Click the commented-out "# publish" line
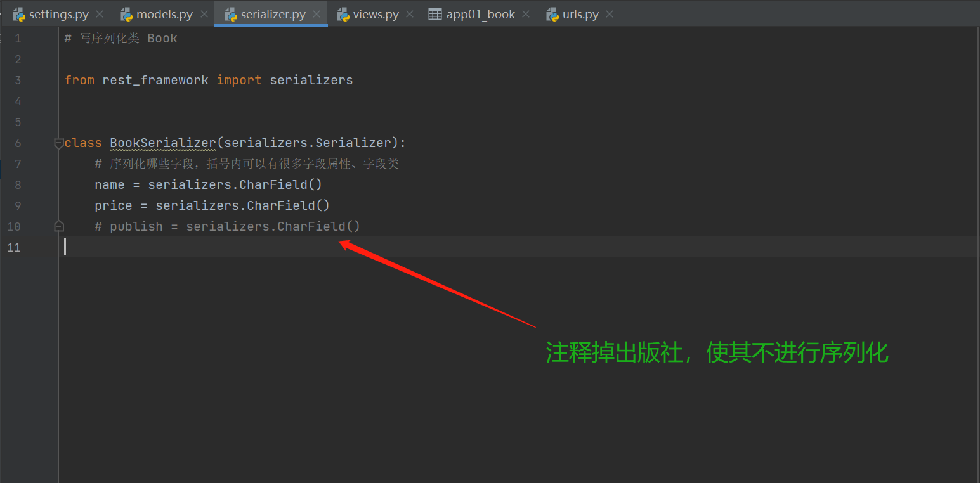 (227, 226)
